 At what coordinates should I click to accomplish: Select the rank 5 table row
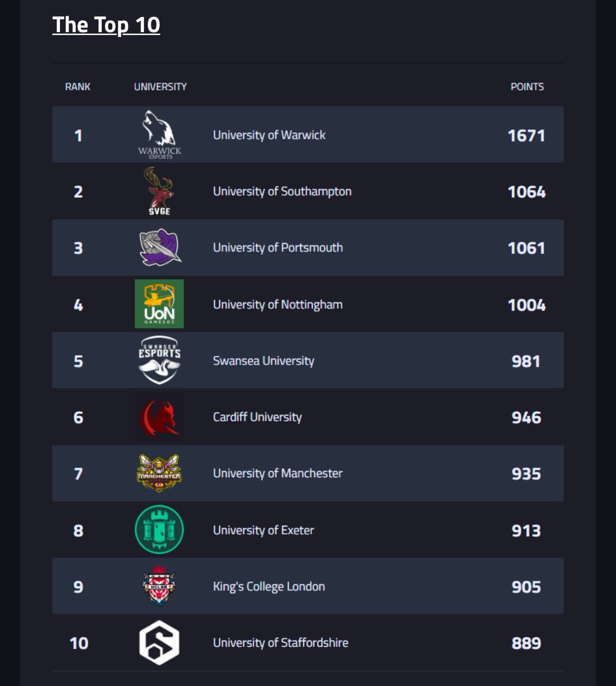[x=308, y=360]
